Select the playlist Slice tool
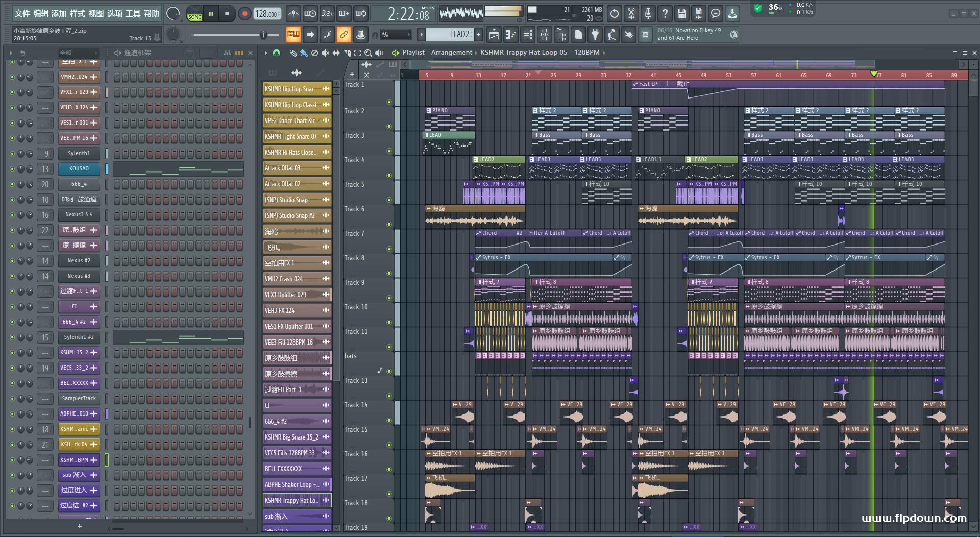Viewport: 980px width, 537px height. click(x=347, y=53)
